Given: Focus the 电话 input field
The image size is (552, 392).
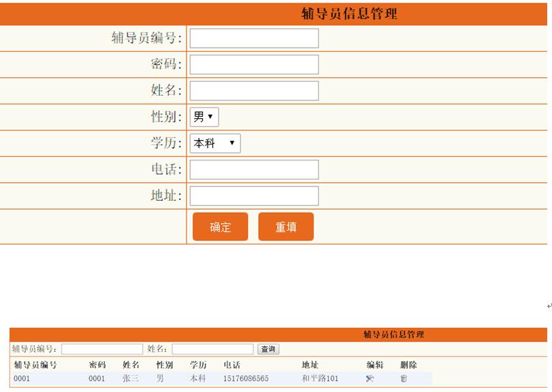Looking at the screenshot, I should pos(254,169).
